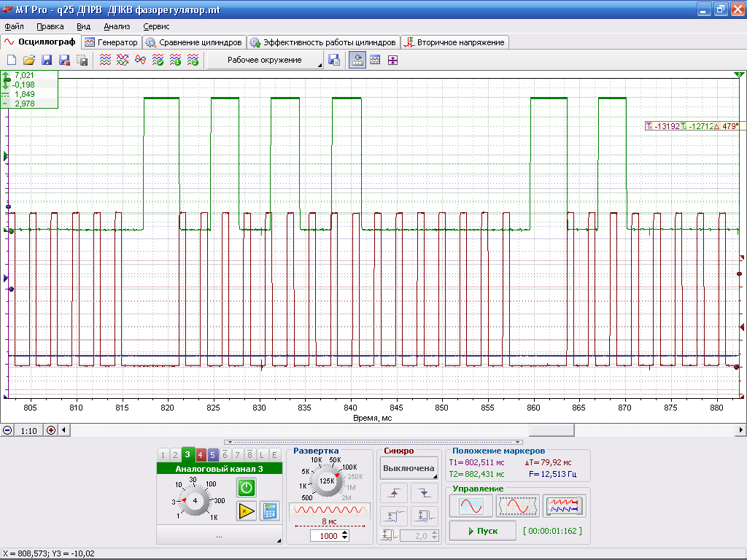The width and height of the screenshot is (747, 560).
Task: Click the sweep value 1000 stepper arrows
Action: [345, 536]
